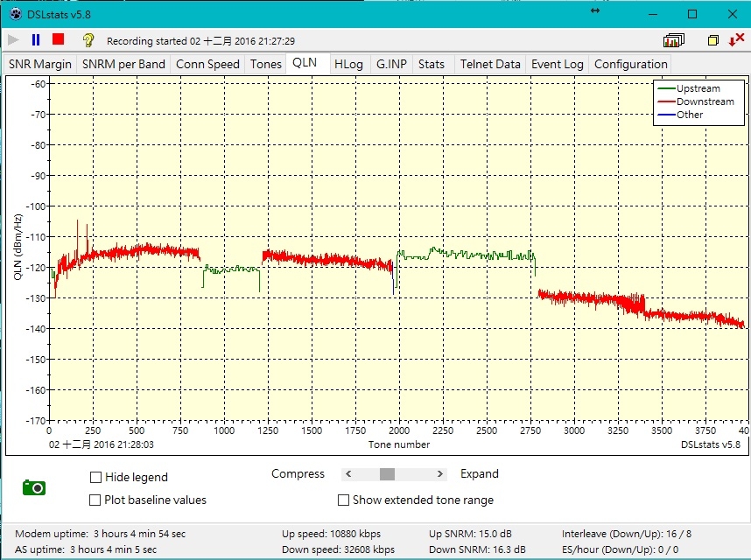This screenshot has width=751, height=560.
Task: Go to the Configuration tab
Action: [x=631, y=64]
